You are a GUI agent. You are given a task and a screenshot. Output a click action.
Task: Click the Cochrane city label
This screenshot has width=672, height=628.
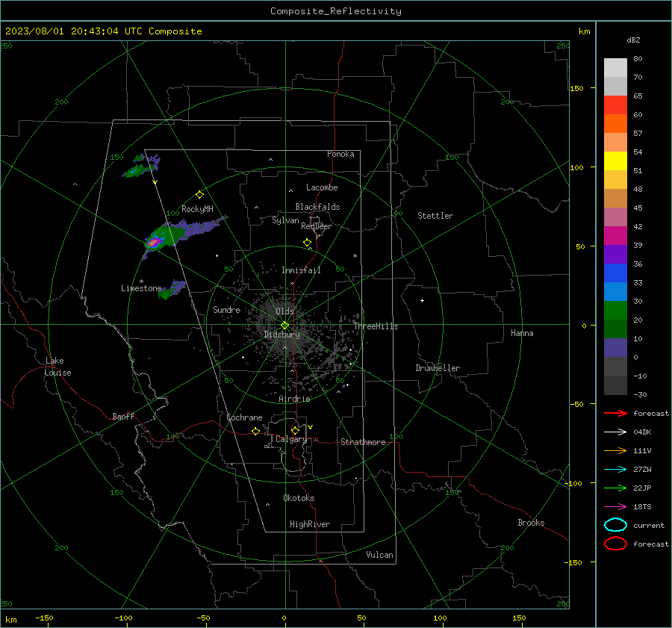pyautogui.click(x=244, y=417)
